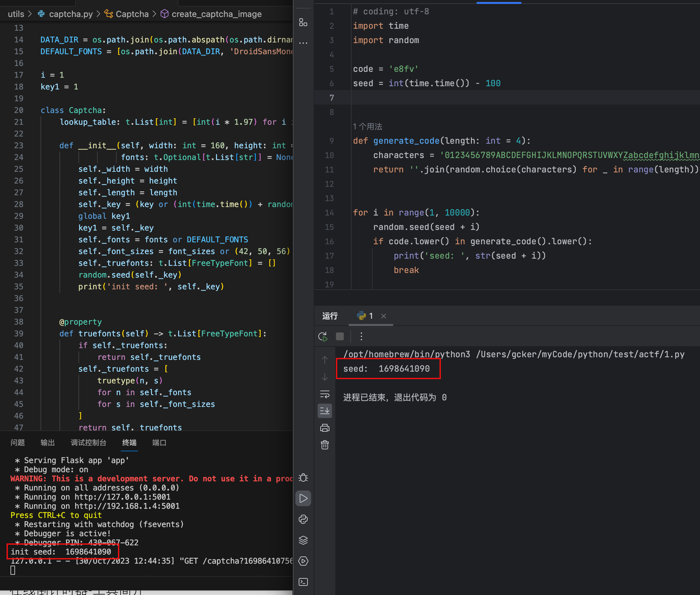Click the print icon in run console

point(325,428)
